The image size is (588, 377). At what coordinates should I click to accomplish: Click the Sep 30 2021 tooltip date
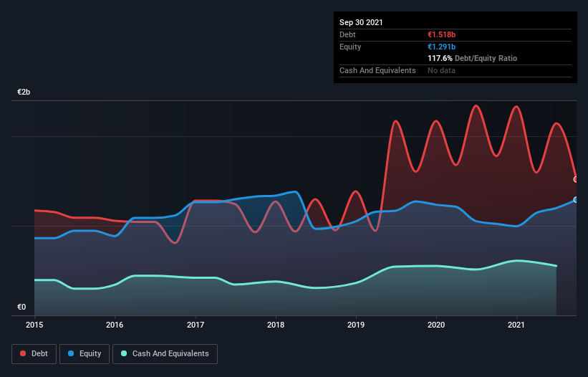(361, 22)
